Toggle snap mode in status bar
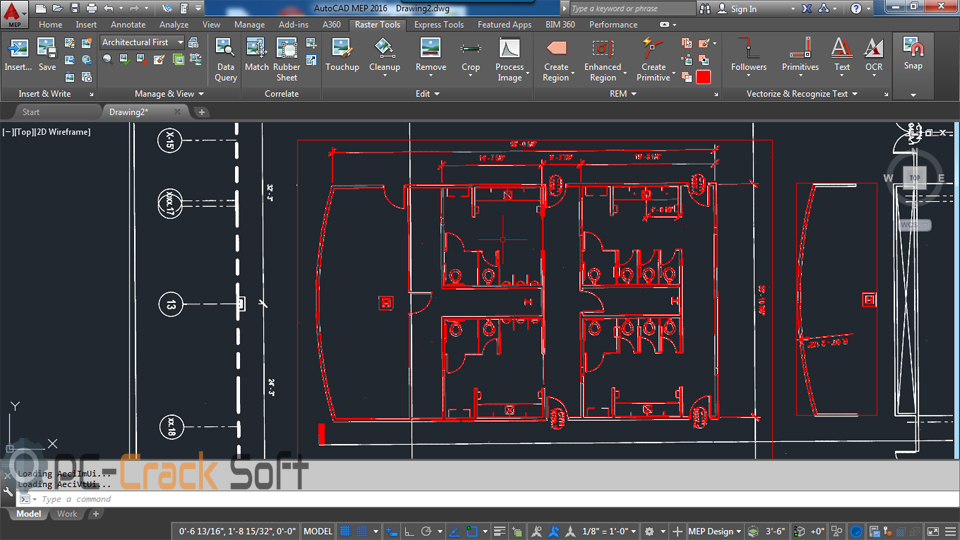The height and width of the screenshot is (540, 960). pyautogui.click(x=362, y=531)
